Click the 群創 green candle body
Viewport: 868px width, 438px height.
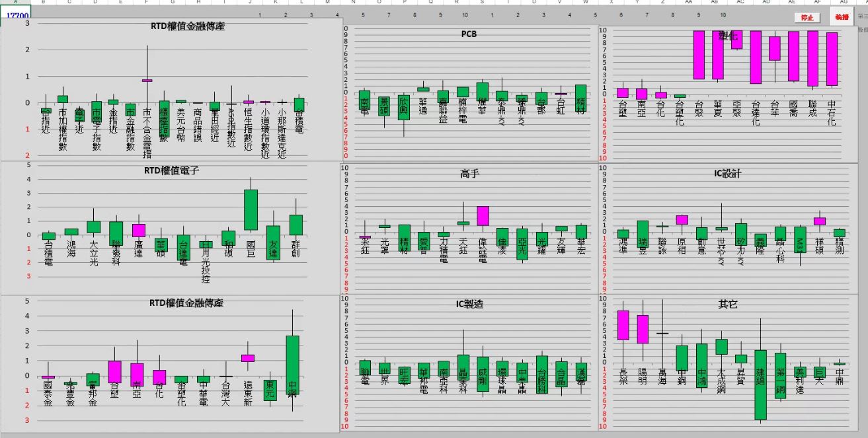click(296, 225)
